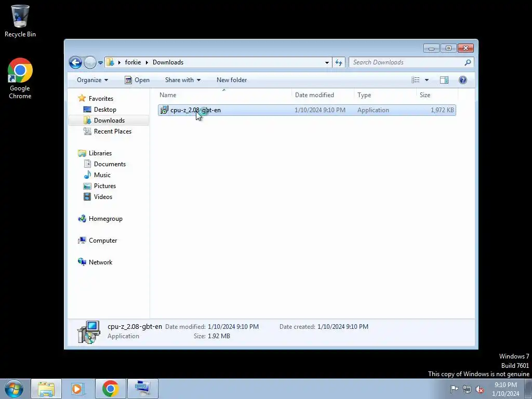Open Google Chrome from the taskbar
532x399 pixels.
pos(110,389)
